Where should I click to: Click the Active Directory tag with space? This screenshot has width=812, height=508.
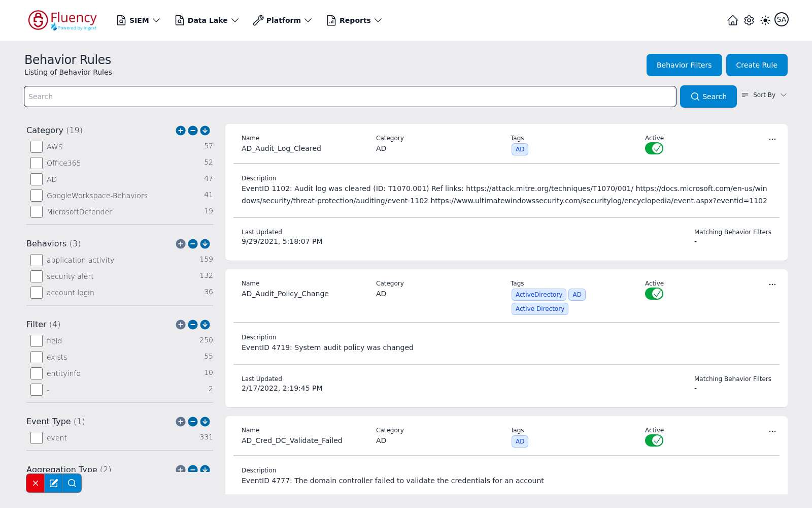[x=540, y=309]
